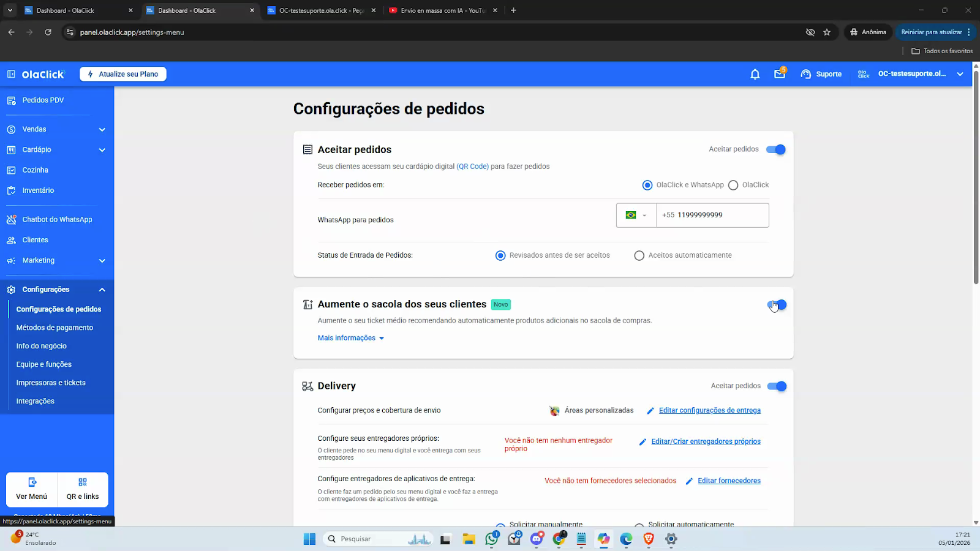Open the mail inbox icon in header
The image size is (980, 551).
tap(779, 74)
